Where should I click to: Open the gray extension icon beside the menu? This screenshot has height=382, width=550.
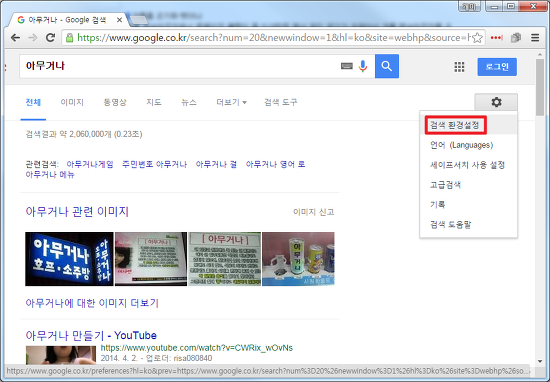click(516, 38)
